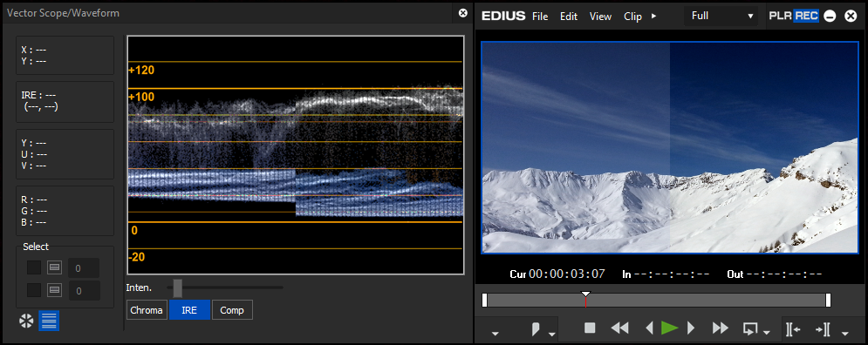Image resolution: width=868 pixels, height=345 pixels.
Task: Expand the marker options dropdown arrow
Action: coord(552,334)
